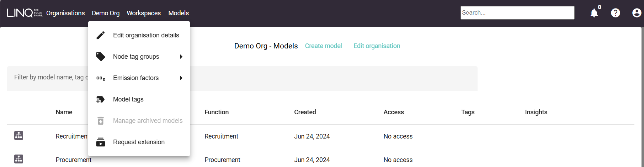Choose Edit organisation details from menu
This screenshot has height=167, width=644.
pyautogui.click(x=146, y=35)
